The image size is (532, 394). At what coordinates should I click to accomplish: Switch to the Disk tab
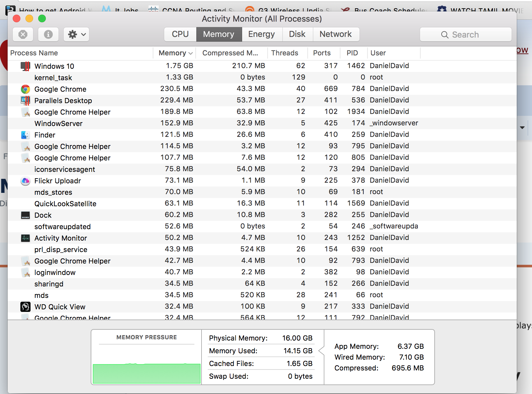pyautogui.click(x=297, y=34)
